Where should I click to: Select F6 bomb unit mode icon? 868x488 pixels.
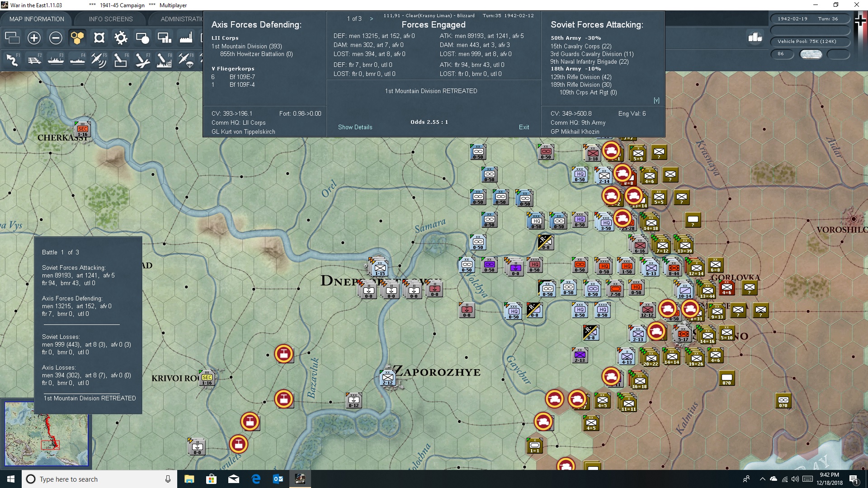point(121,60)
